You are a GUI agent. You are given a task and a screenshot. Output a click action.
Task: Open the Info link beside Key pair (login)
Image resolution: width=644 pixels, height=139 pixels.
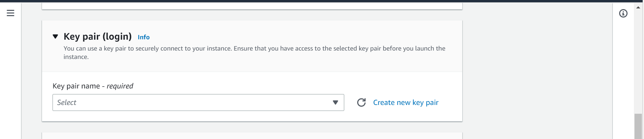tap(144, 37)
